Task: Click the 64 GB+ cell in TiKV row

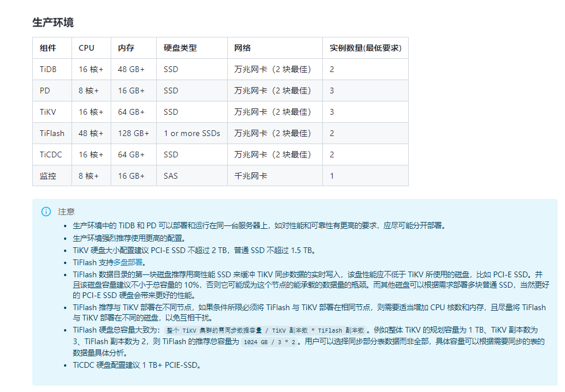Action: point(134,112)
